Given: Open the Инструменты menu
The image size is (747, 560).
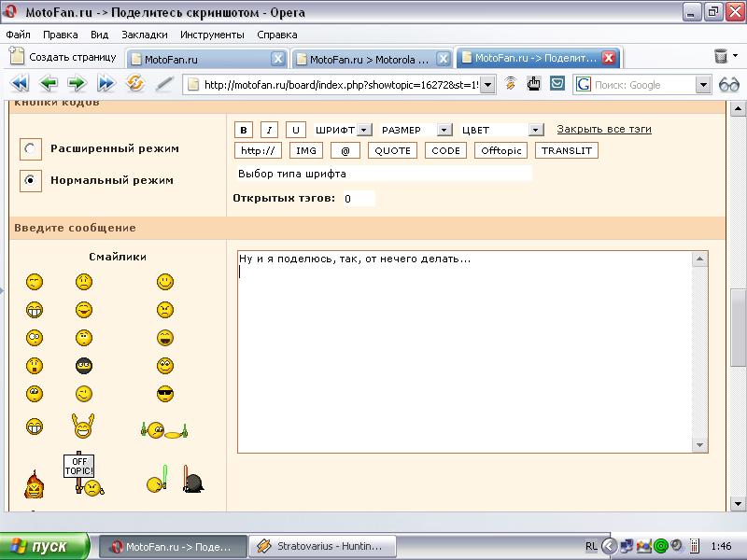Looking at the screenshot, I should click(212, 35).
